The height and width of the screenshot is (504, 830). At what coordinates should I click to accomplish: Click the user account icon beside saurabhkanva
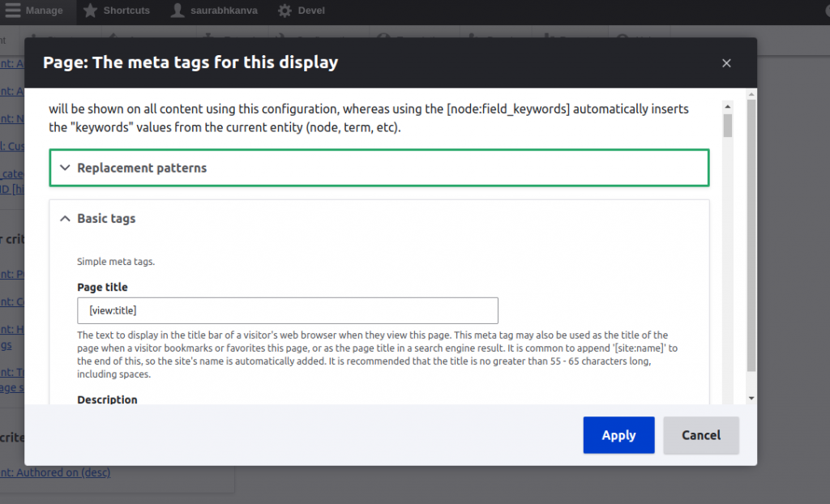tap(178, 11)
